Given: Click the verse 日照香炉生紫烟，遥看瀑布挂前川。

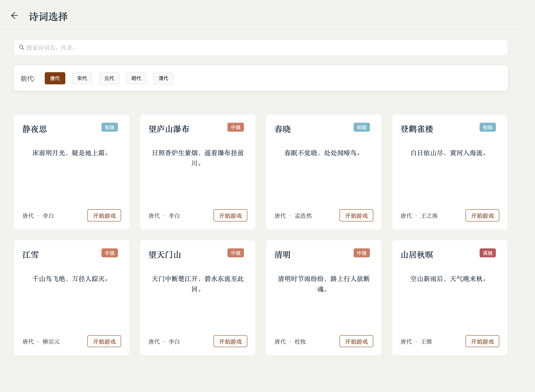Looking at the screenshot, I should click(x=197, y=158).
